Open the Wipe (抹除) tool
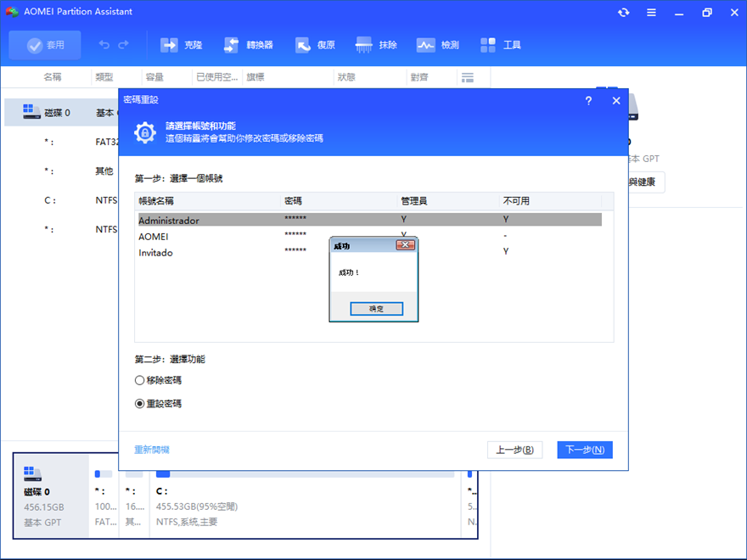This screenshot has height=560, width=747. [376, 45]
